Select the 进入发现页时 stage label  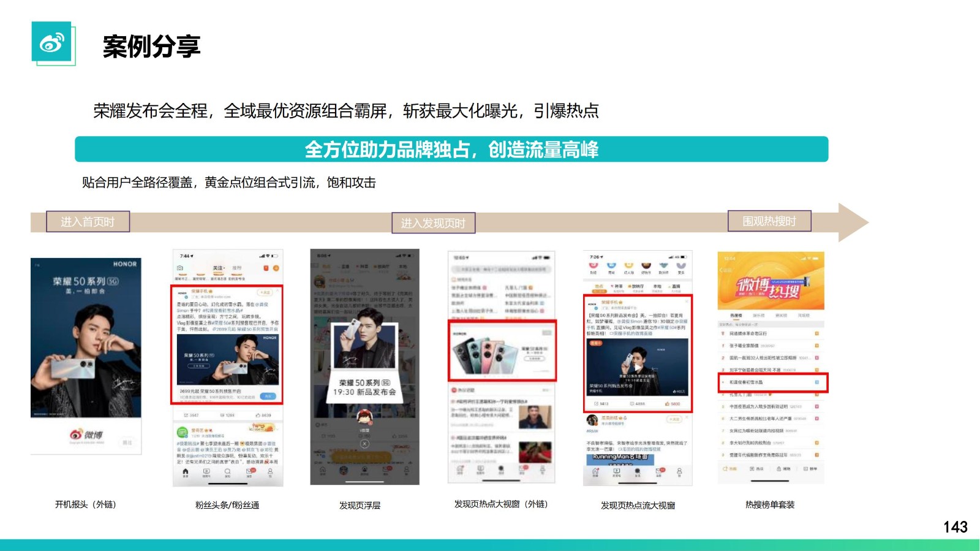pos(433,223)
